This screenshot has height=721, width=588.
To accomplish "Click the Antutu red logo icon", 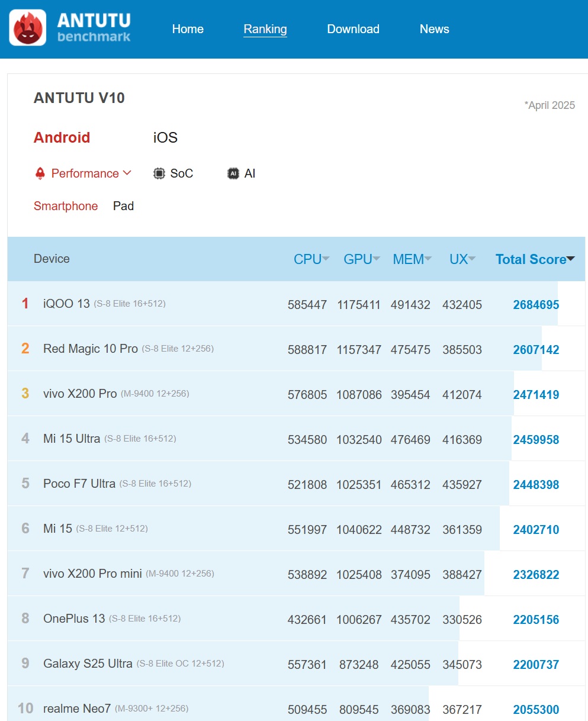I will pyautogui.click(x=28, y=27).
